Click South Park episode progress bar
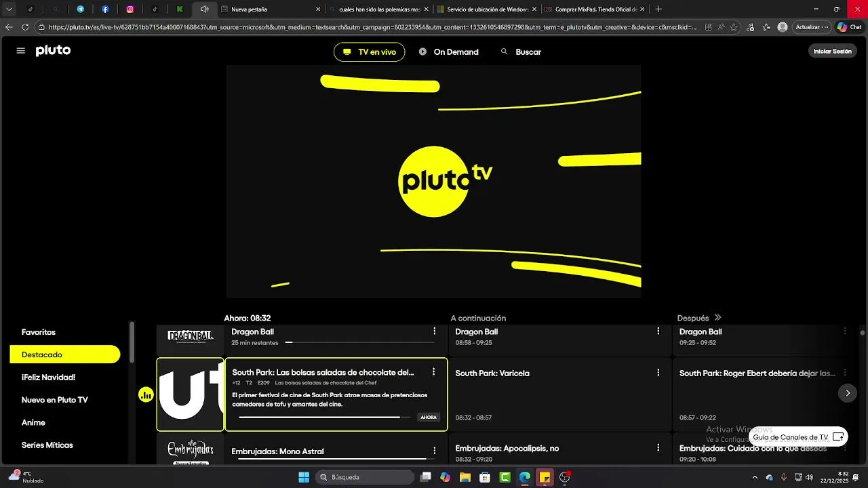The image size is (868, 488). click(324, 418)
